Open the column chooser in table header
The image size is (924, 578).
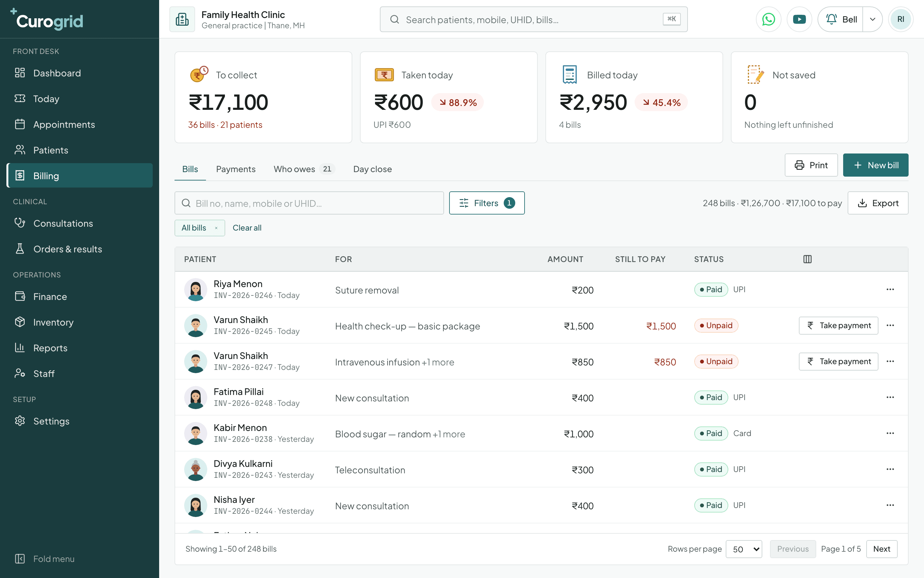807,259
